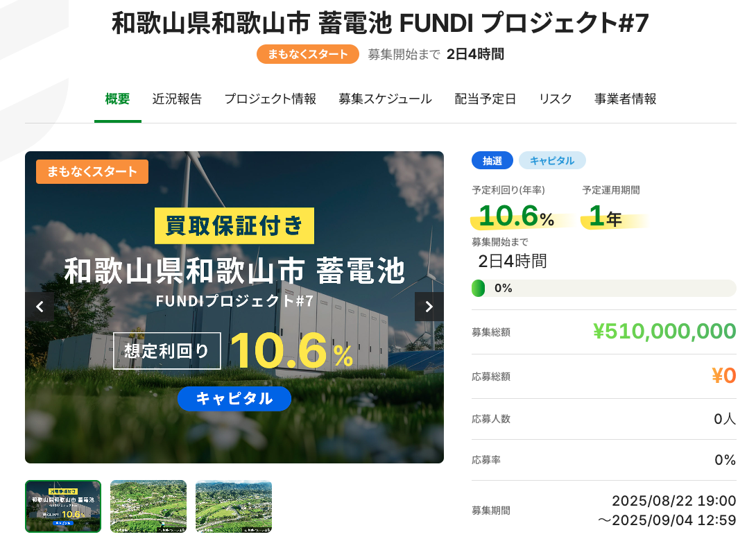Click the 応募人数 value 0人

tap(725, 419)
